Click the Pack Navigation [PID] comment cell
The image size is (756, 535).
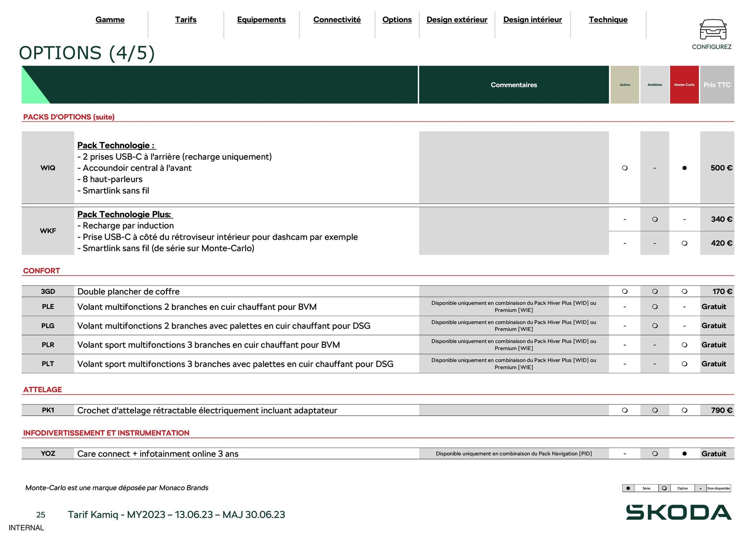514,453
